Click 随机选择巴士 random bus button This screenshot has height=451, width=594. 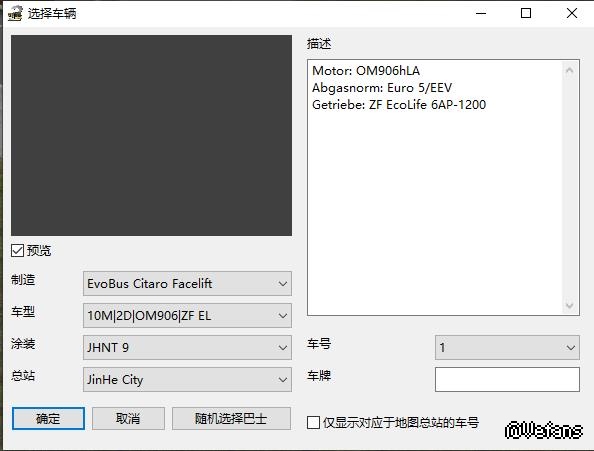[x=231, y=418]
